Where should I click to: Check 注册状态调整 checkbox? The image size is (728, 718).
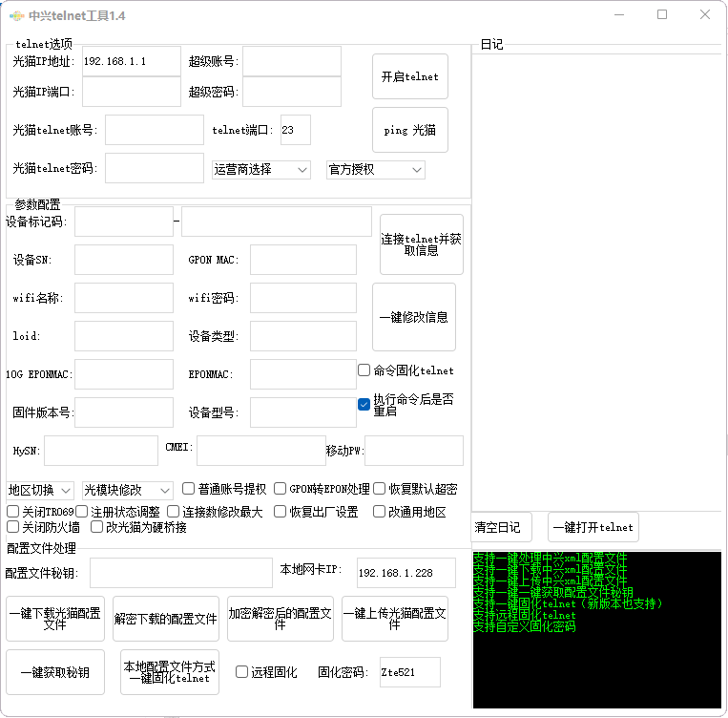click(x=82, y=512)
